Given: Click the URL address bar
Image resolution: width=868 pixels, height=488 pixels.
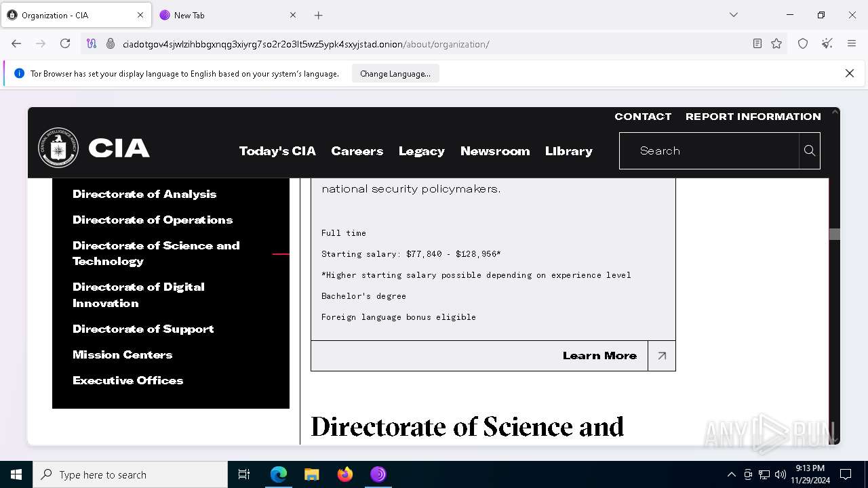Looking at the screenshot, I should point(434,44).
